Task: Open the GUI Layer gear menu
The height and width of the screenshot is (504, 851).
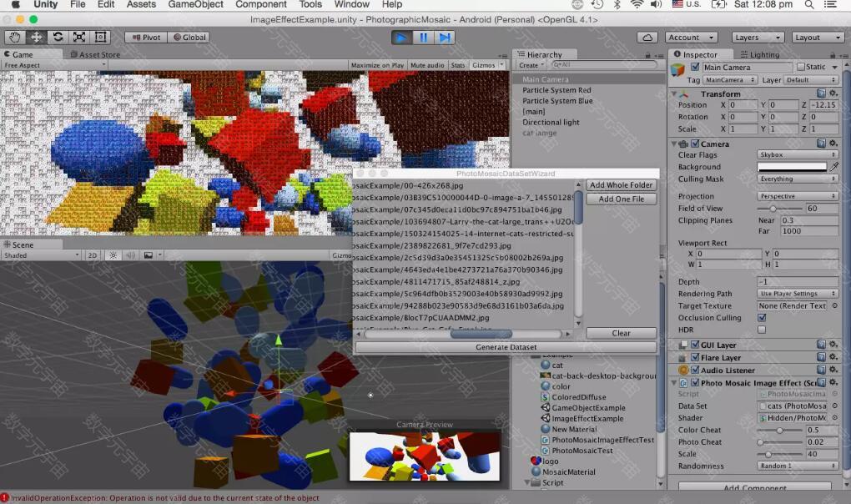Action: click(833, 345)
